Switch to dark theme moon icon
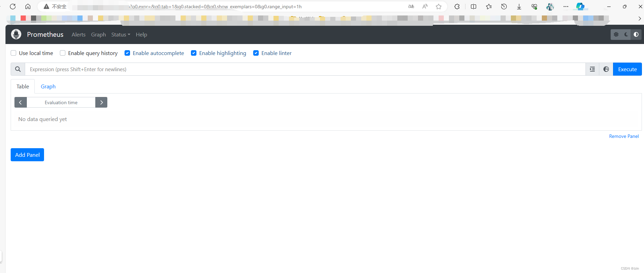644x273 pixels. click(626, 34)
